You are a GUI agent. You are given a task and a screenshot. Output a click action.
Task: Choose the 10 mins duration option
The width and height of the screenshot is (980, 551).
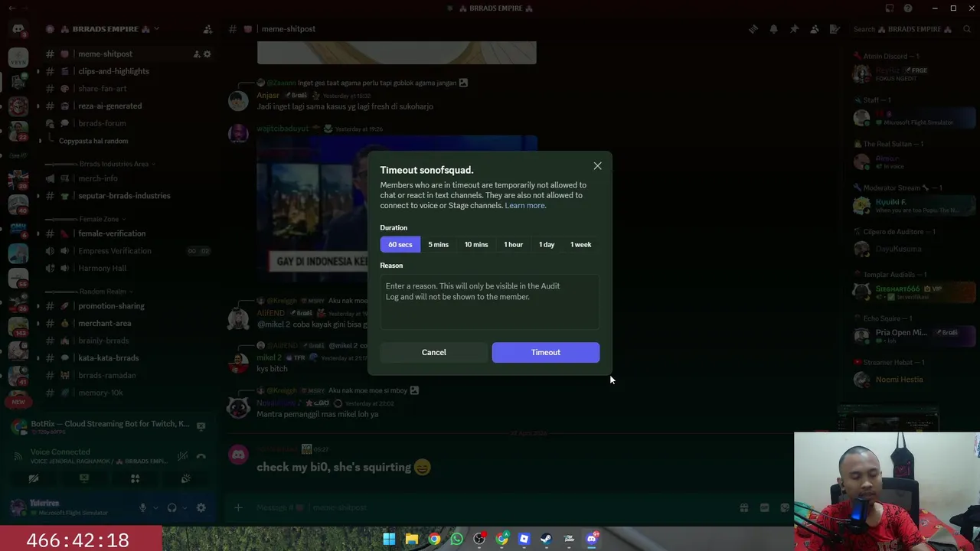476,244
